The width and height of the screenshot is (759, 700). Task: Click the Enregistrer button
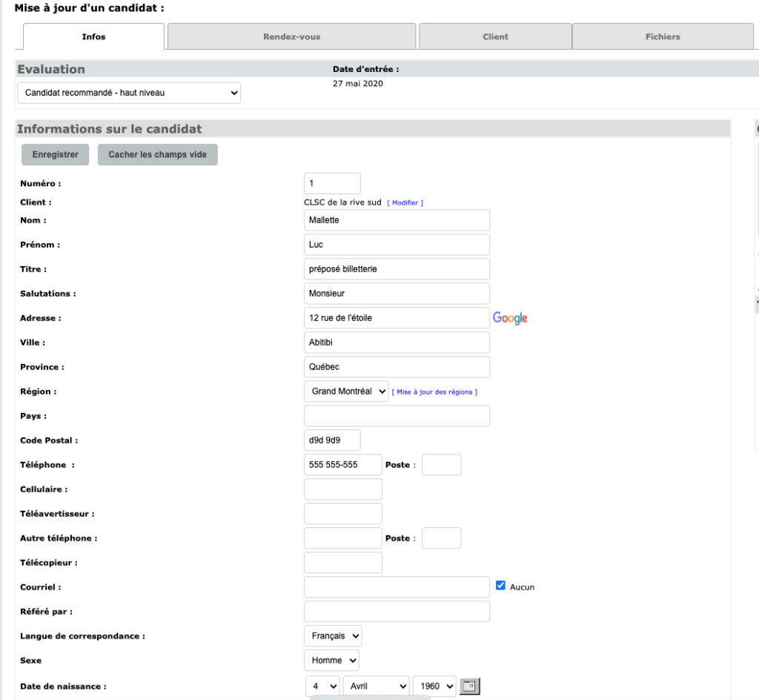pos(55,155)
